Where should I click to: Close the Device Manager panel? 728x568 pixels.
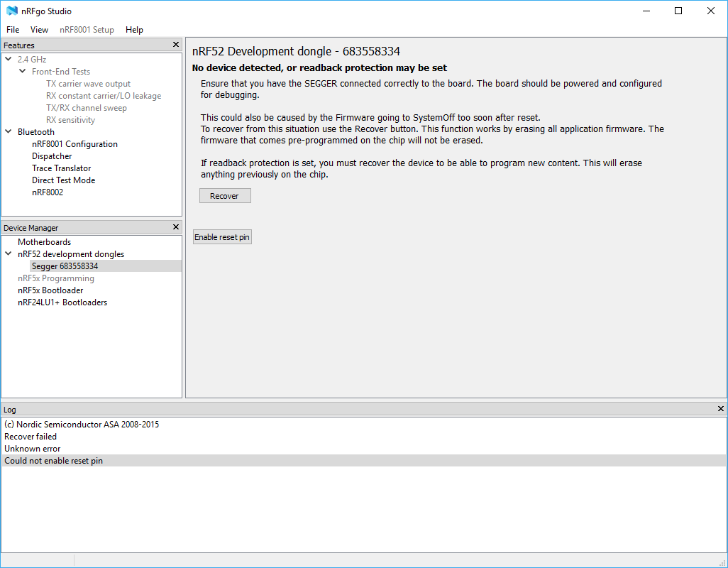176,227
